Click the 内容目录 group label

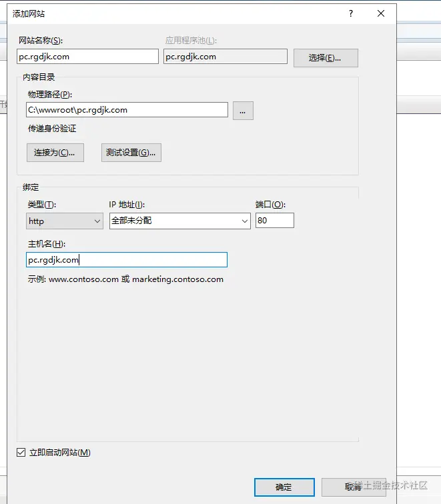39,77
